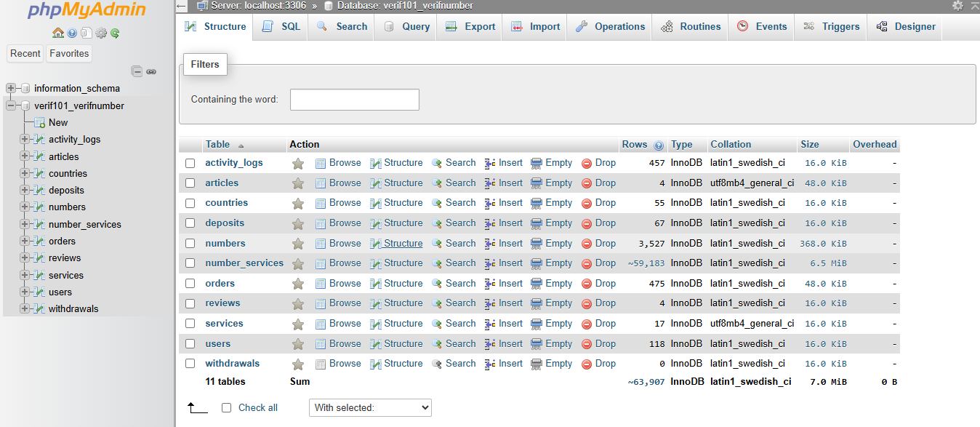The width and height of the screenshot is (980, 427).
Task: Tick the checkbox for articles table
Action: [190, 183]
